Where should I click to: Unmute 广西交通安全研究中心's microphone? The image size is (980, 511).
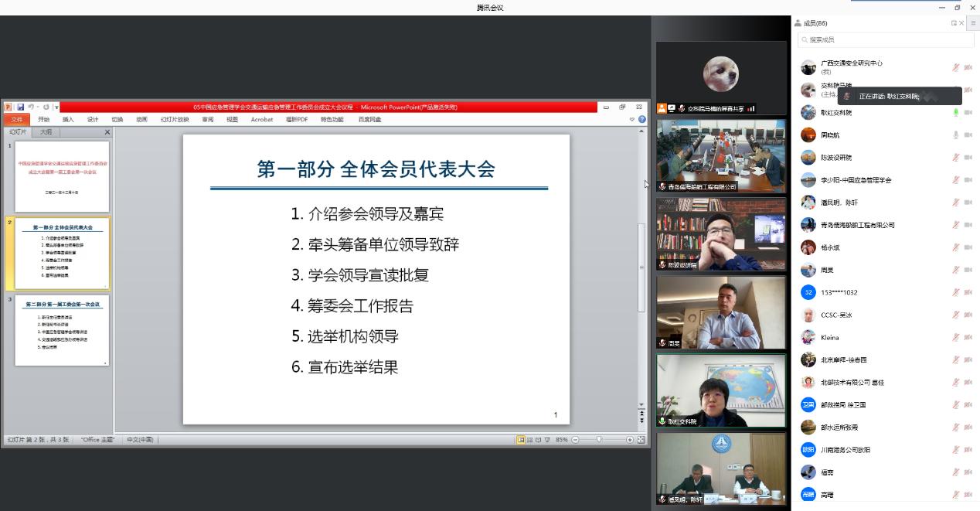(x=956, y=67)
